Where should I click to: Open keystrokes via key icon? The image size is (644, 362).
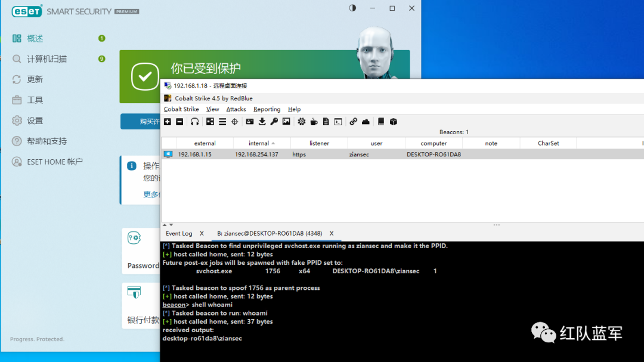pos(274,122)
